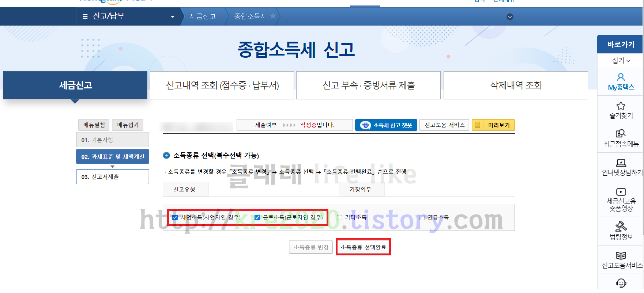Screen dimensions: 644x293
Task: Open My홈택스 person icon
Action: (621, 77)
